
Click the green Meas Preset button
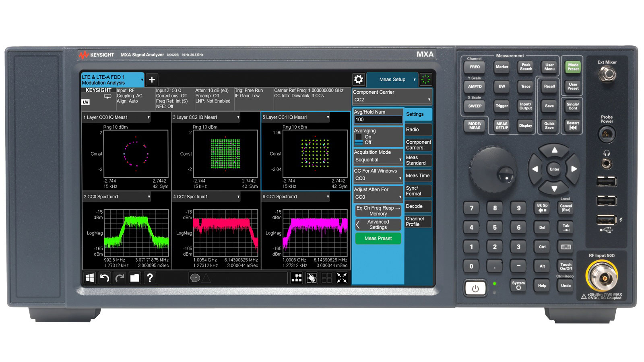pyautogui.click(x=378, y=239)
